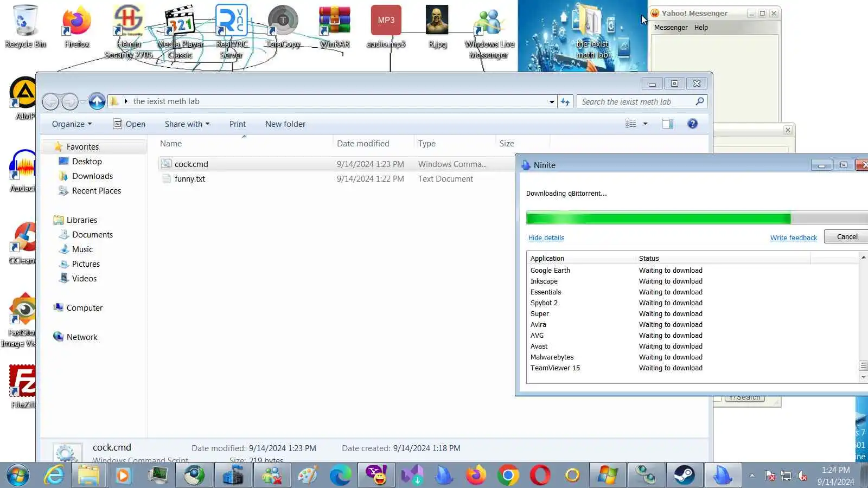Open the address bar history dropdown

click(x=552, y=101)
